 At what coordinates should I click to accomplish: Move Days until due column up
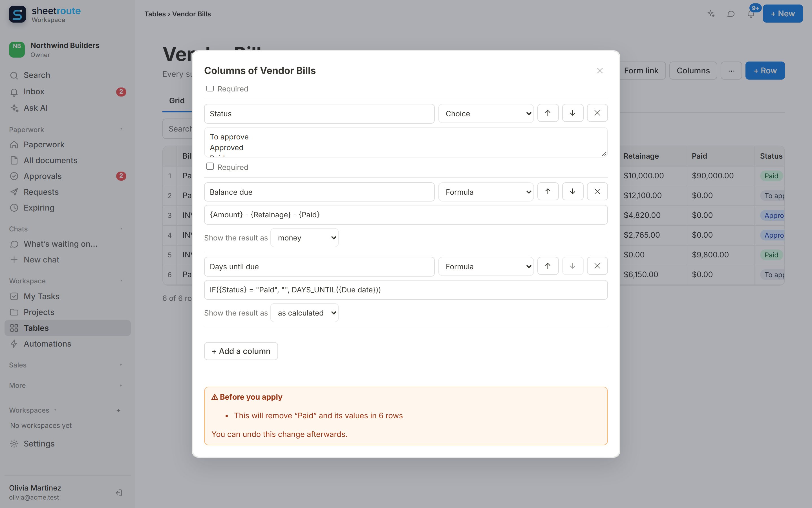pos(548,266)
